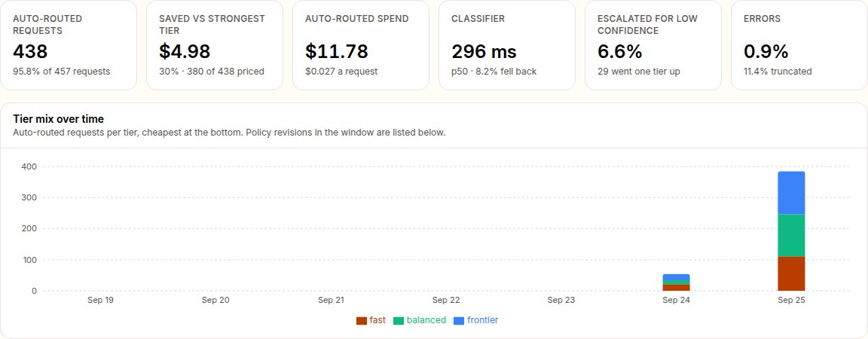The height and width of the screenshot is (339, 868).
Task: Click the fast segment of Sep 25 bar
Action: pyautogui.click(x=791, y=273)
